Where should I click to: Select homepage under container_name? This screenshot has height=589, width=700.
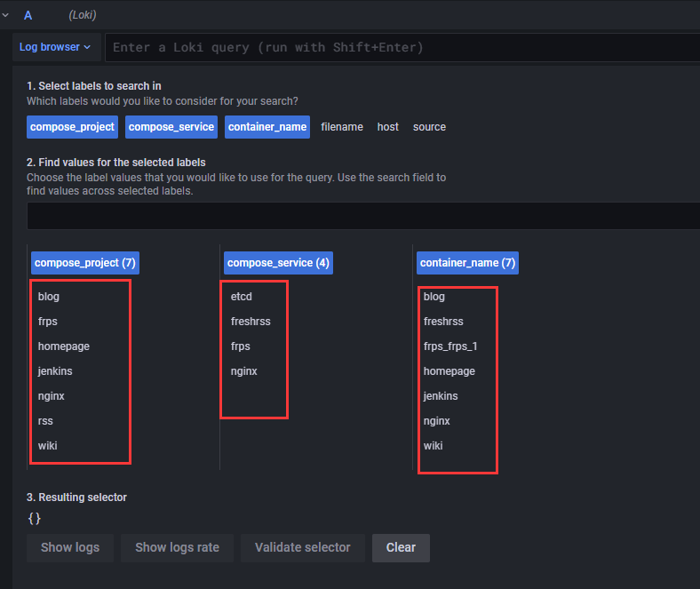point(449,371)
